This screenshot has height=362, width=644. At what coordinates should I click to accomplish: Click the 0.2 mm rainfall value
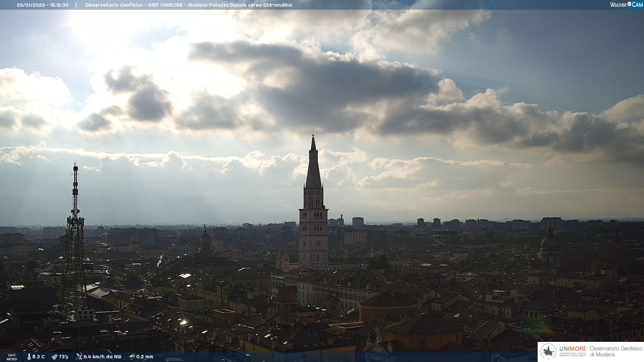(x=145, y=357)
